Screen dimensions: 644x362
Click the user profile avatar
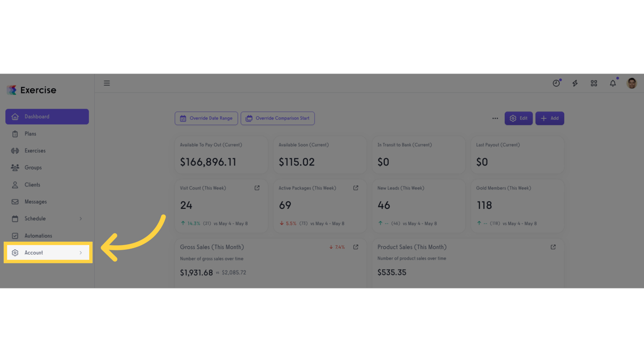pos(632,83)
